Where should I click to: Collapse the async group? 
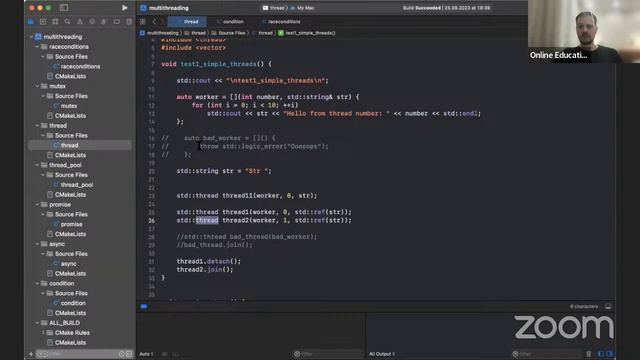(37, 244)
